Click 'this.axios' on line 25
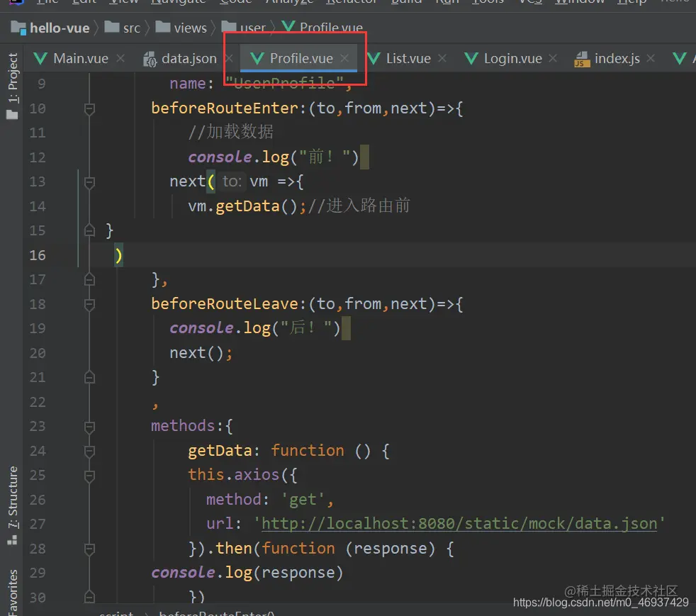The width and height of the screenshot is (696, 616). coord(233,475)
